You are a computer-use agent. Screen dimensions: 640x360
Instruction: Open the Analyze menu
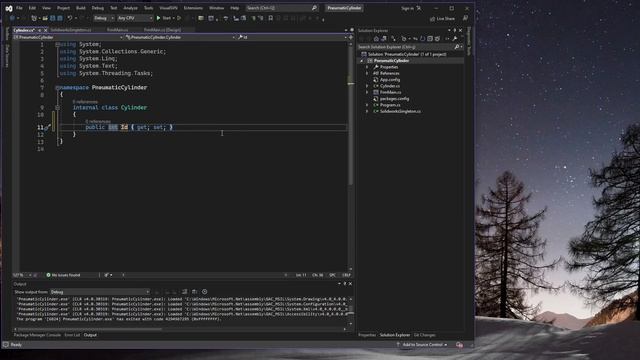[x=130, y=8]
